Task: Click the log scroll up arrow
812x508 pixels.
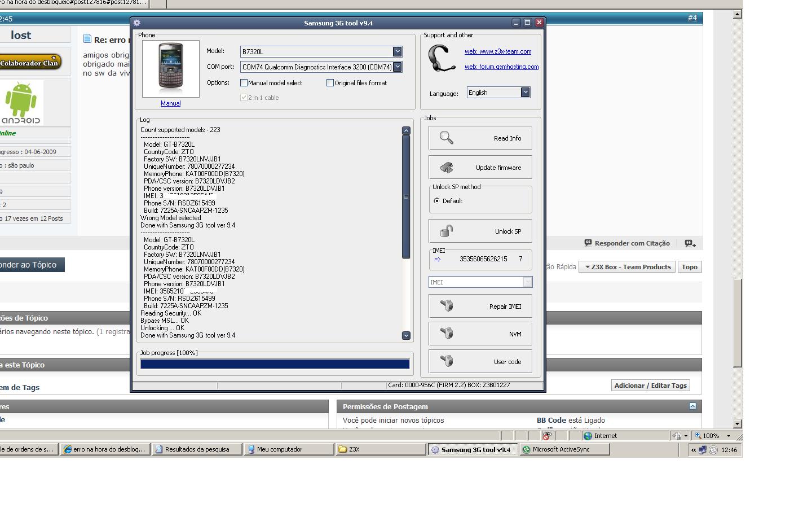Action: coord(406,130)
